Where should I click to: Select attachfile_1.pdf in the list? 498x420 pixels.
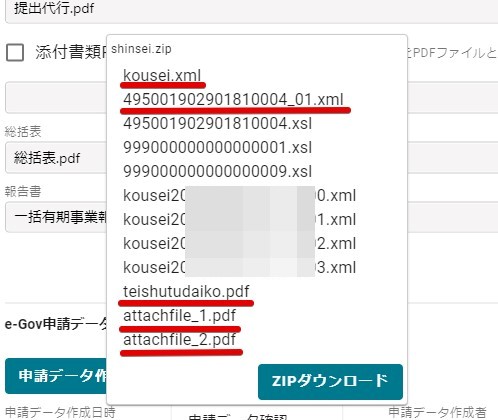pos(180,316)
